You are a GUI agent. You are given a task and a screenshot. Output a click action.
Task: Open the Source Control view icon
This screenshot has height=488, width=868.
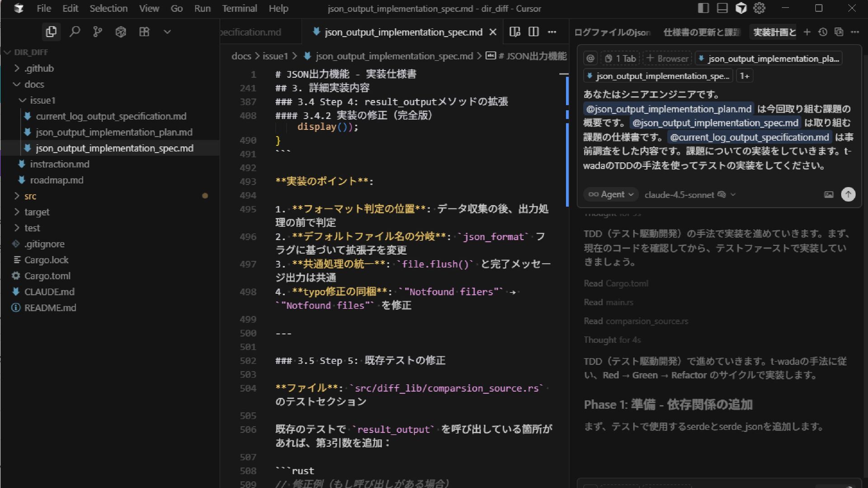98,32
